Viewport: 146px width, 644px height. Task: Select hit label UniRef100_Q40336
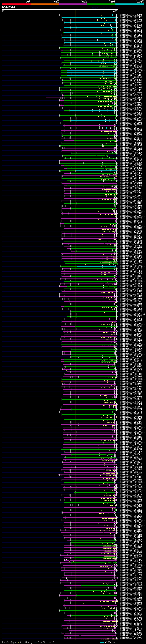tap(131, 231)
